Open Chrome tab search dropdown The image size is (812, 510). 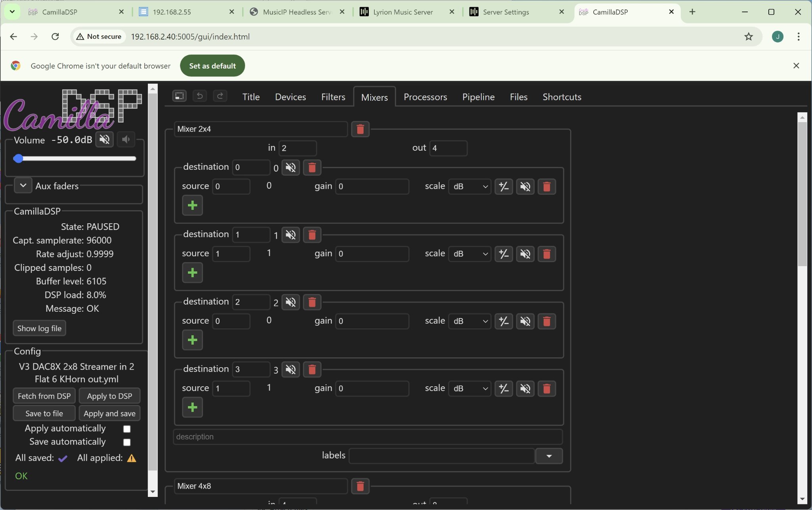(12, 12)
